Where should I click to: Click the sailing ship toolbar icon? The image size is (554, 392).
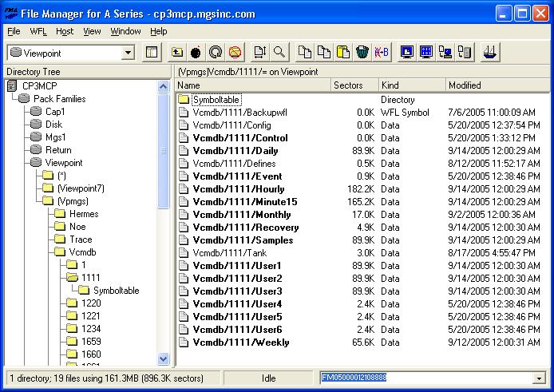click(492, 53)
